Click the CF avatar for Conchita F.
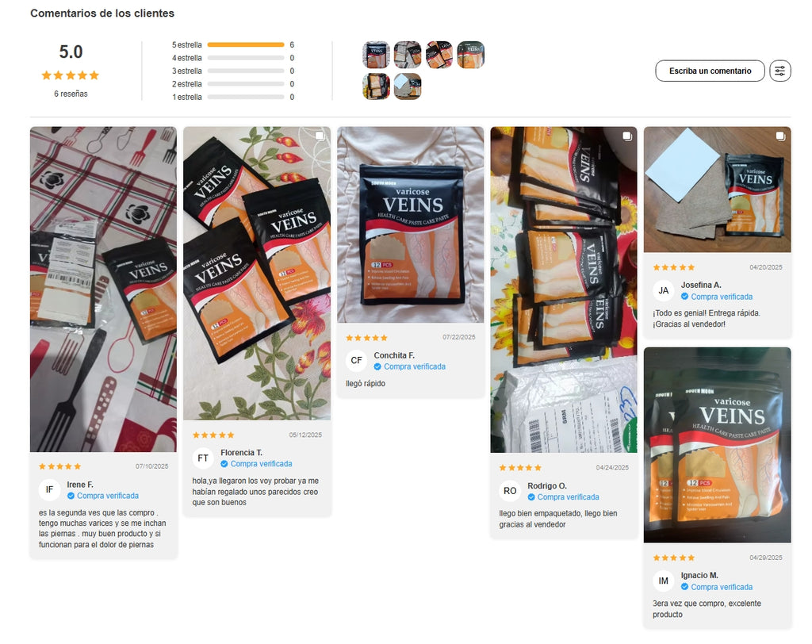The height and width of the screenshot is (644, 812). [356, 361]
